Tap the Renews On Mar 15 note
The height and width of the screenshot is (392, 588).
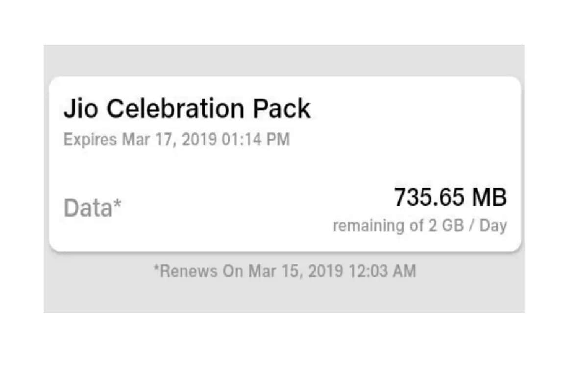point(283,270)
